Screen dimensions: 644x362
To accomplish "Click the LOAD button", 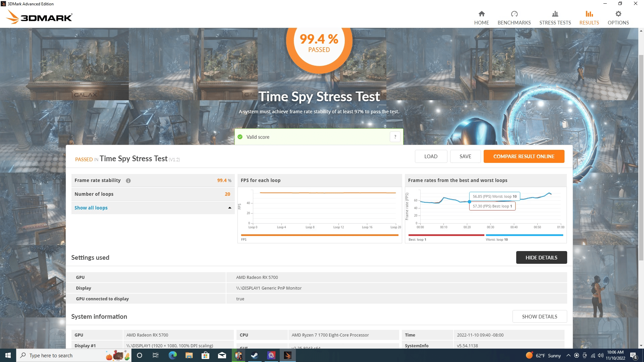I will (x=431, y=157).
